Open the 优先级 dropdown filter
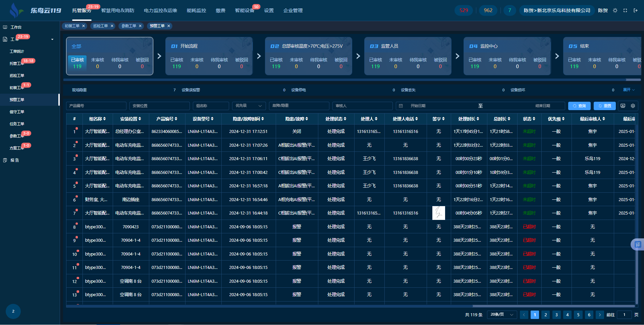Screen dimensions: 644x325 coord(249,106)
